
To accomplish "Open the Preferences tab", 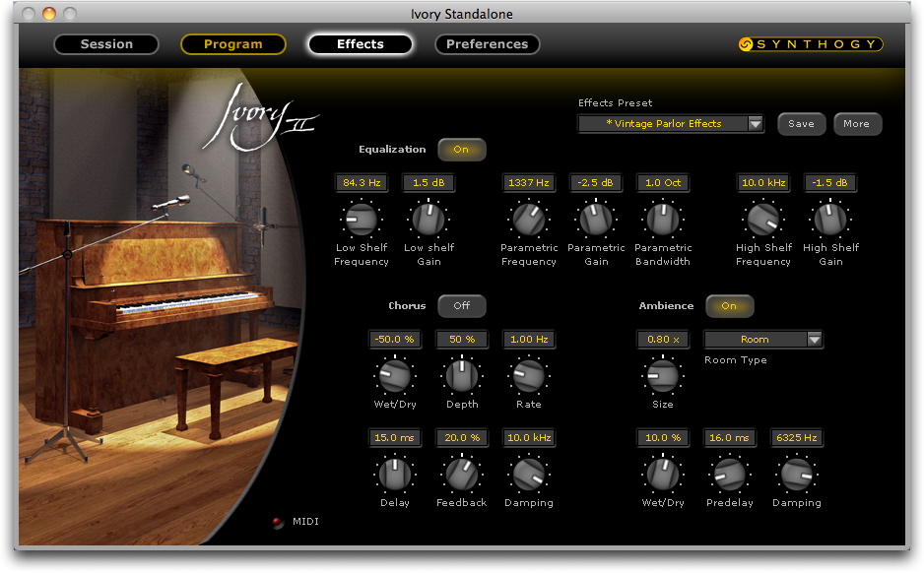I will (x=487, y=44).
